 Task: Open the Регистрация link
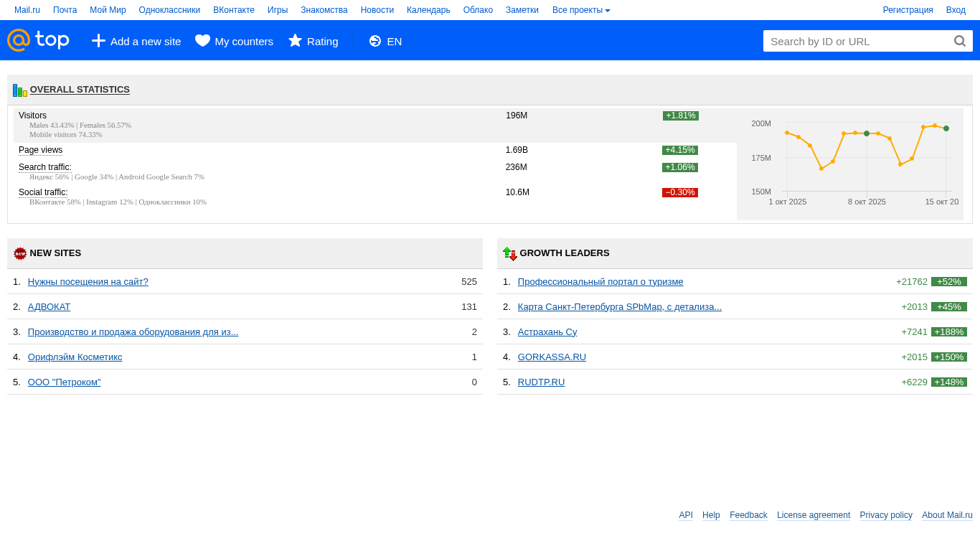pos(908,10)
